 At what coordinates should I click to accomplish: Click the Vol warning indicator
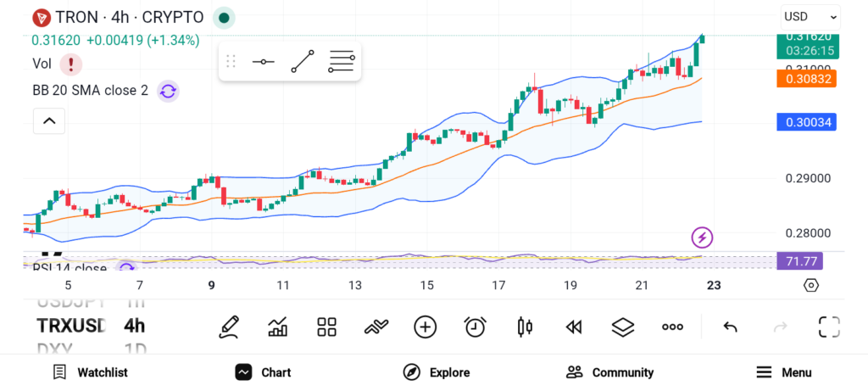coord(71,64)
